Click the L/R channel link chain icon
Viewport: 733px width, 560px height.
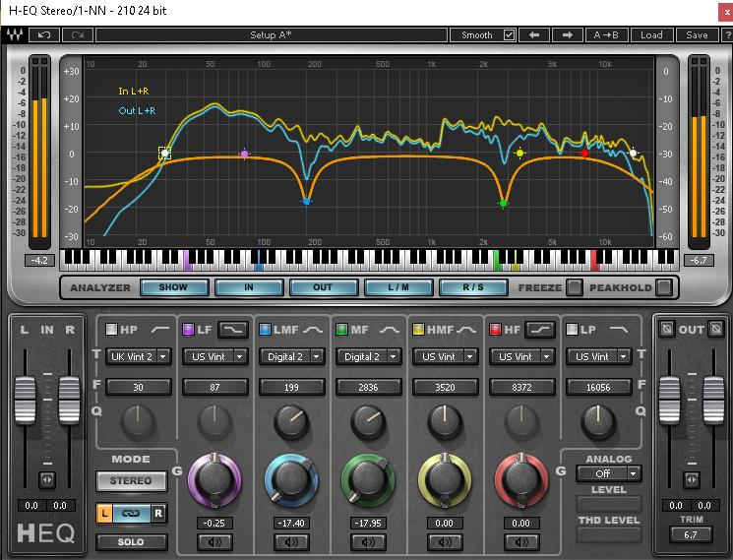click(131, 514)
